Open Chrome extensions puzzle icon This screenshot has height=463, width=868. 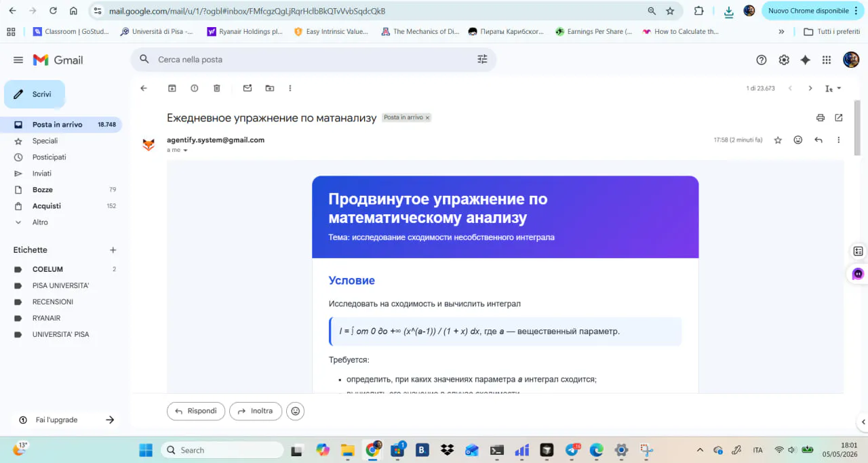coord(699,11)
